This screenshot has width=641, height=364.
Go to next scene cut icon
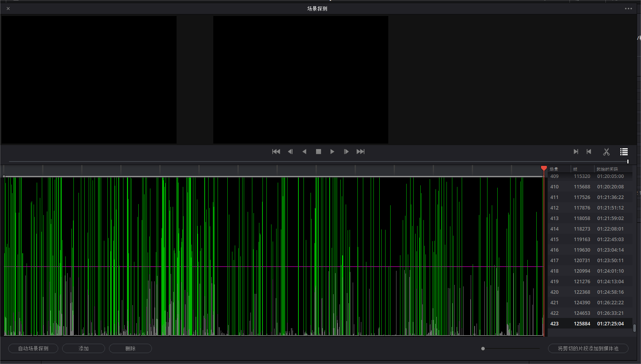tap(576, 152)
